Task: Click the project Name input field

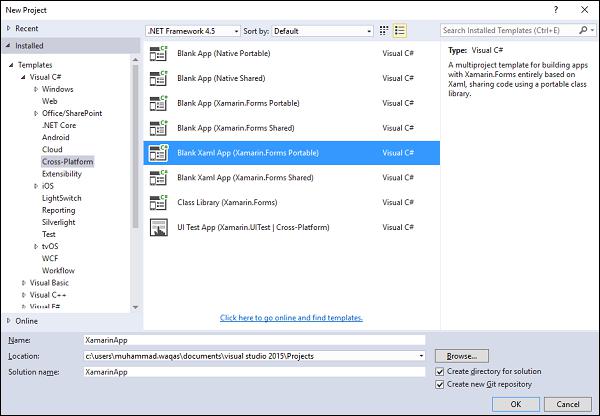Action: pos(254,340)
